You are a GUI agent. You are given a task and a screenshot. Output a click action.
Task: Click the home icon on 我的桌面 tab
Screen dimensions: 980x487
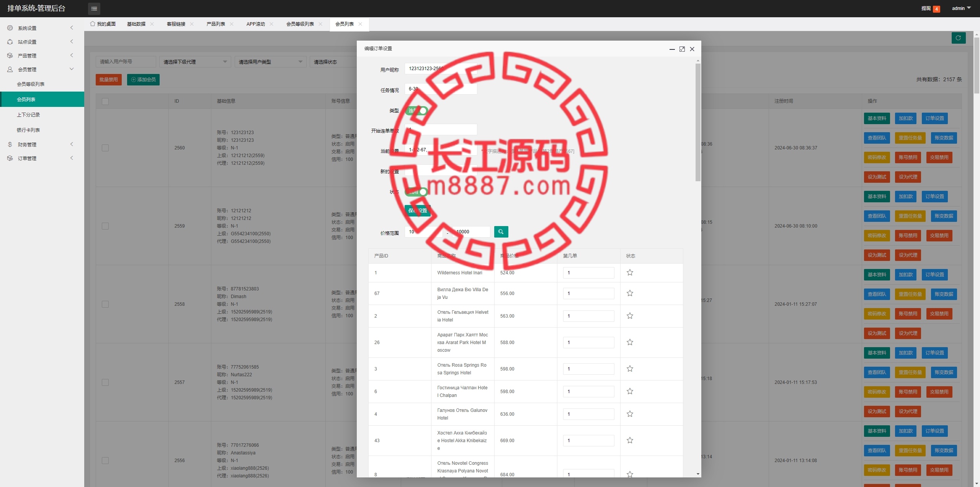[x=93, y=24]
